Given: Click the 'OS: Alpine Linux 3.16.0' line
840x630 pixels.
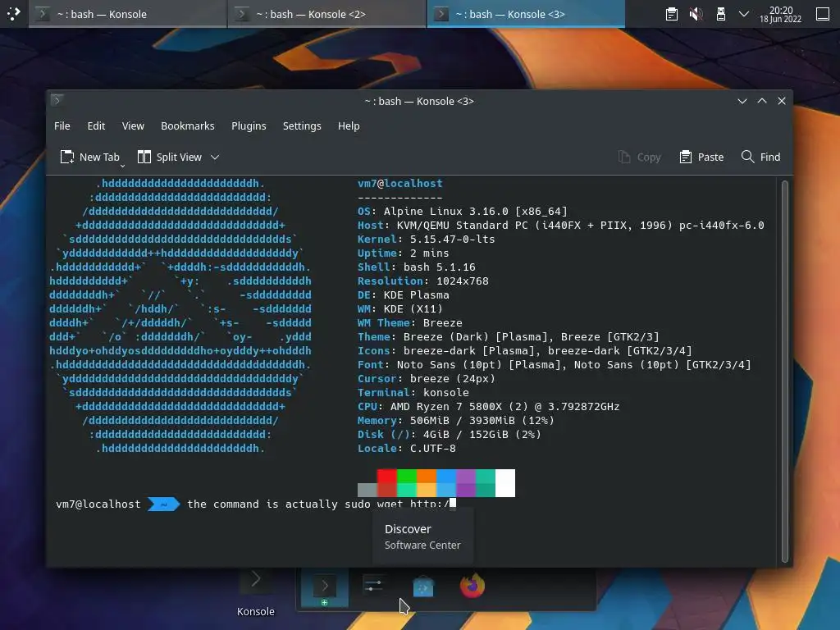Looking at the screenshot, I should tap(463, 211).
